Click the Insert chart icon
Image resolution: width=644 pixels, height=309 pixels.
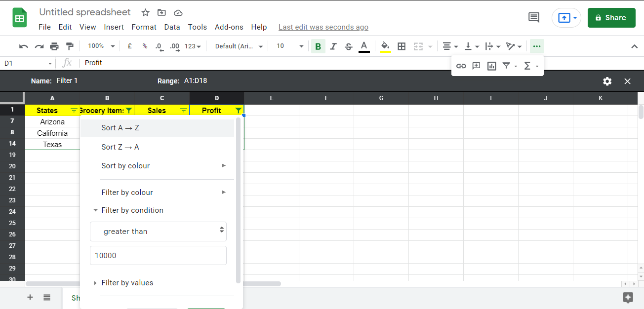(x=492, y=66)
